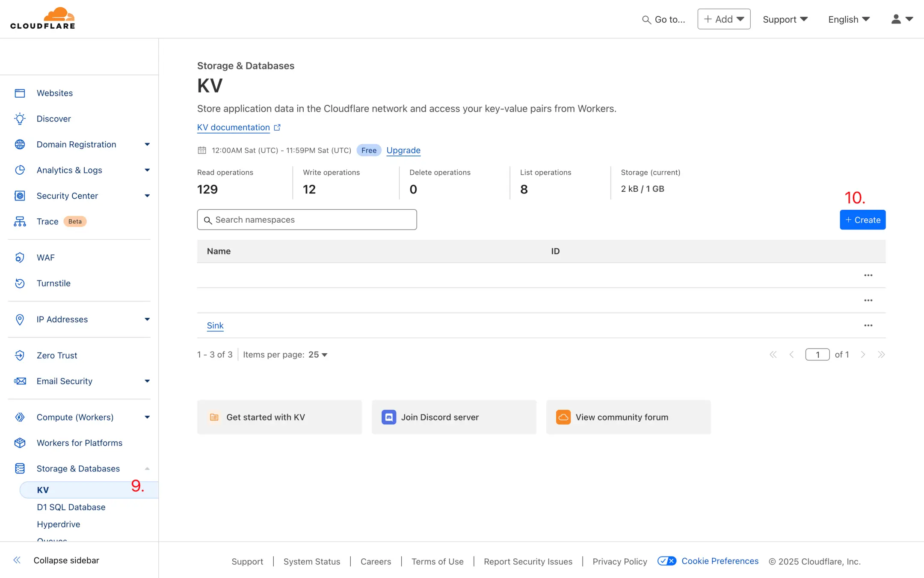Open Workers for Platforms
The height and width of the screenshot is (578, 924).
(x=80, y=443)
